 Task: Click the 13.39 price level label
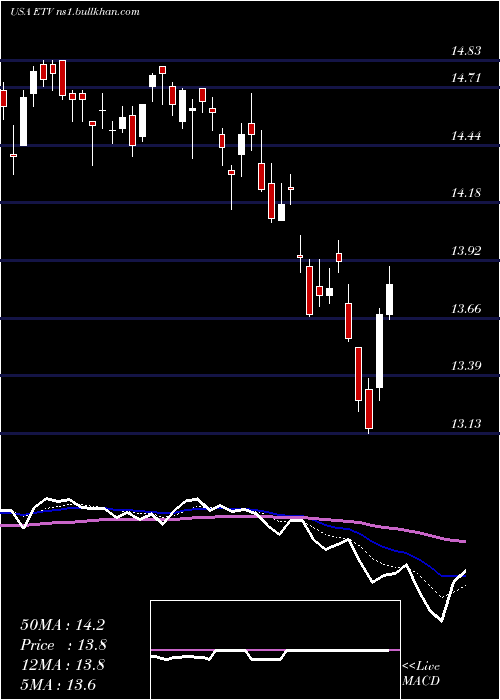point(466,366)
